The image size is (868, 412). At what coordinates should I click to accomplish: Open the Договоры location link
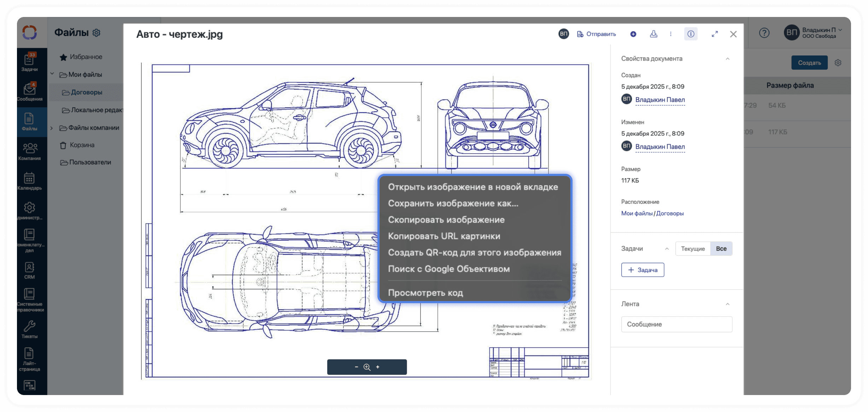[669, 213]
